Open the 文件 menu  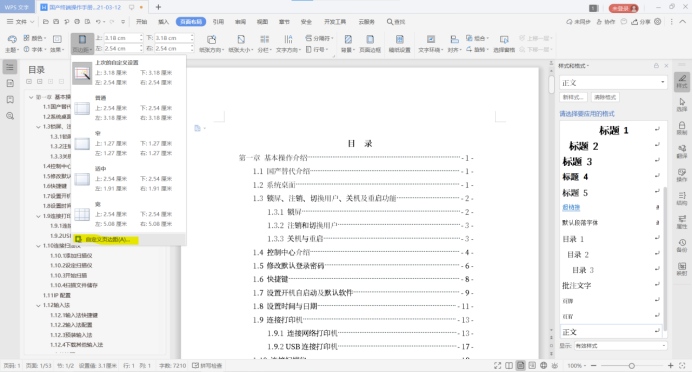pos(20,21)
